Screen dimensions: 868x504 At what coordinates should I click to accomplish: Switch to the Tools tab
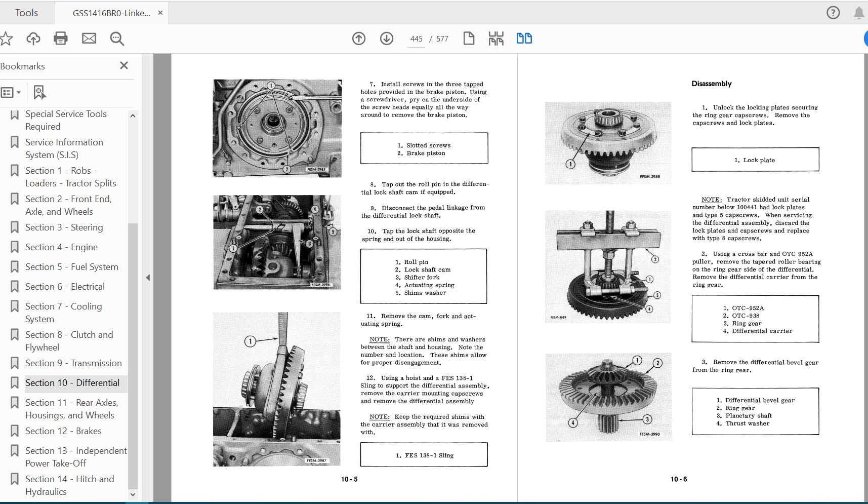(26, 13)
